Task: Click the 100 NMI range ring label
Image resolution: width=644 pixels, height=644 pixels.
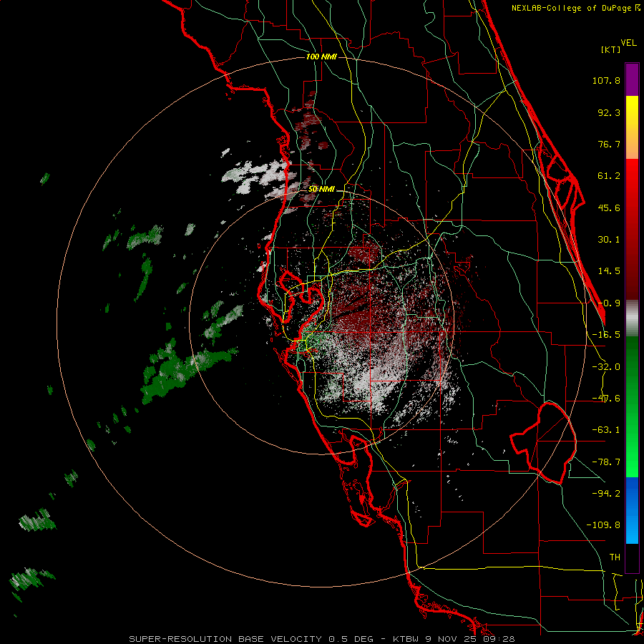Action: pos(321,57)
